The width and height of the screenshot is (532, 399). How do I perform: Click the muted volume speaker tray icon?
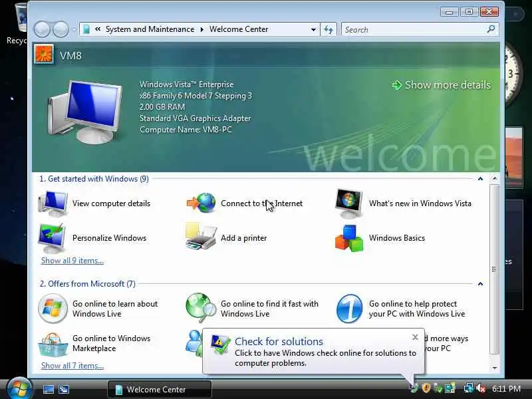(x=481, y=388)
